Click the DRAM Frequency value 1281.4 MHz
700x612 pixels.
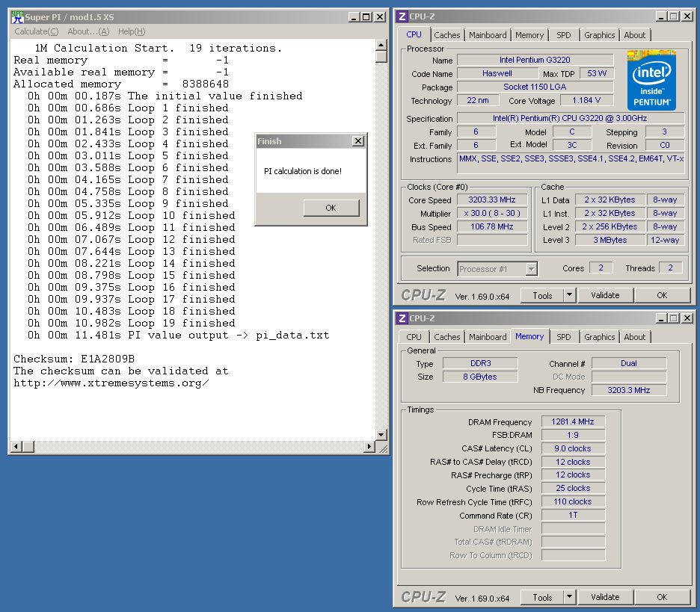pyautogui.click(x=573, y=421)
